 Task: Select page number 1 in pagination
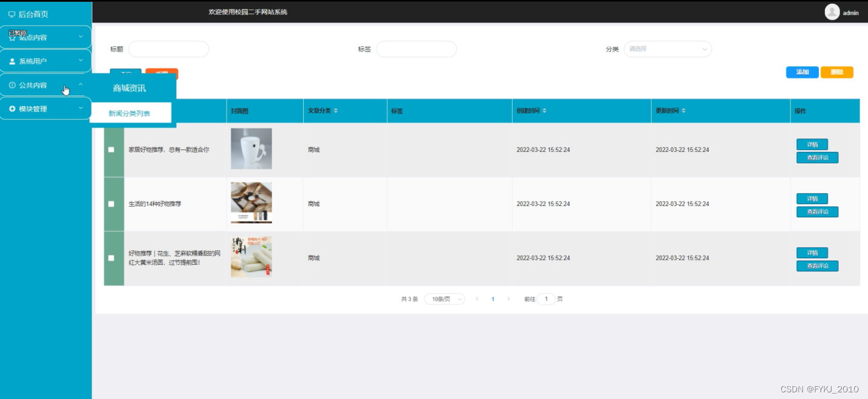pos(493,299)
